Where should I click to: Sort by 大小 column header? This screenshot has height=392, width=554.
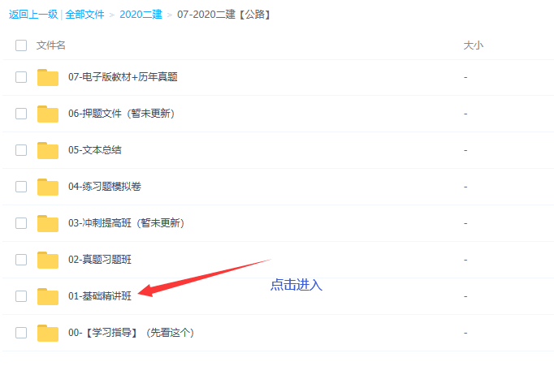point(474,45)
